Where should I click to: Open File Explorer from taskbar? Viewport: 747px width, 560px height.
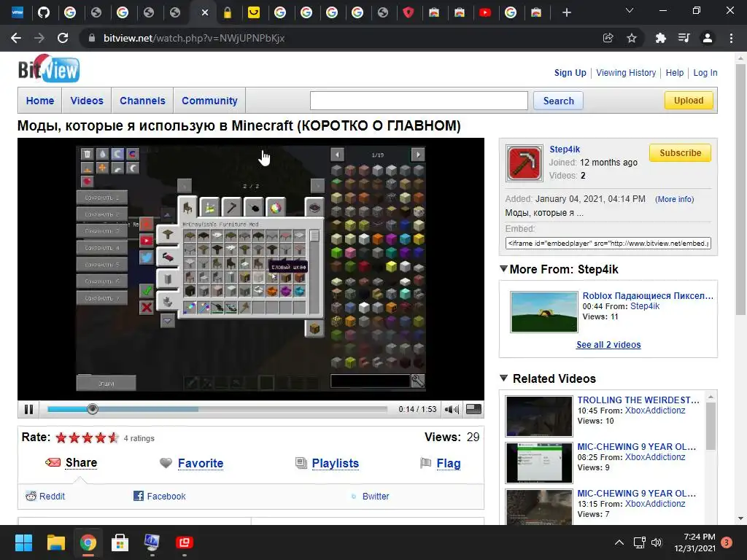pyautogui.click(x=55, y=542)
